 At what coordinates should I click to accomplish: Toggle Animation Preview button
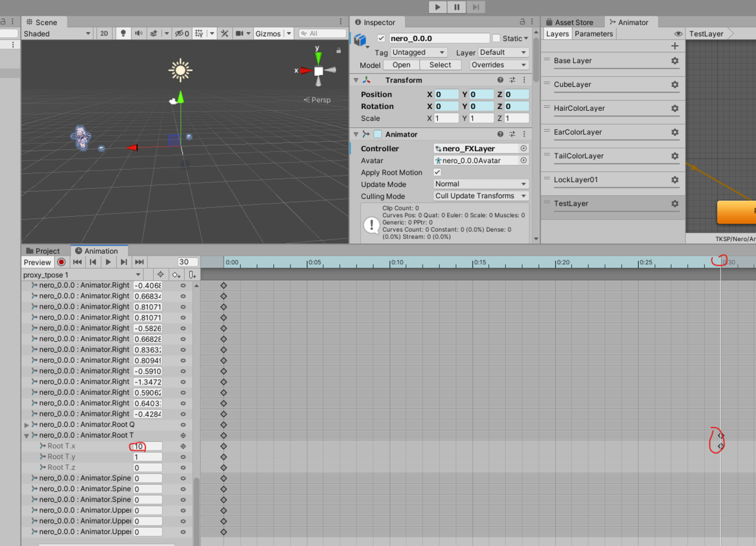tap(37, 262)
